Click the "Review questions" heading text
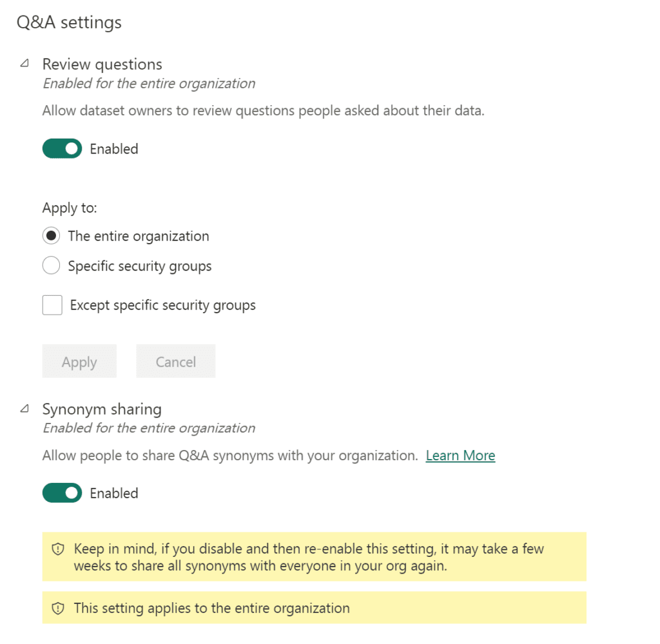This screenshot has width=660, height=644. pyautogui.click(x=102, y=64)
